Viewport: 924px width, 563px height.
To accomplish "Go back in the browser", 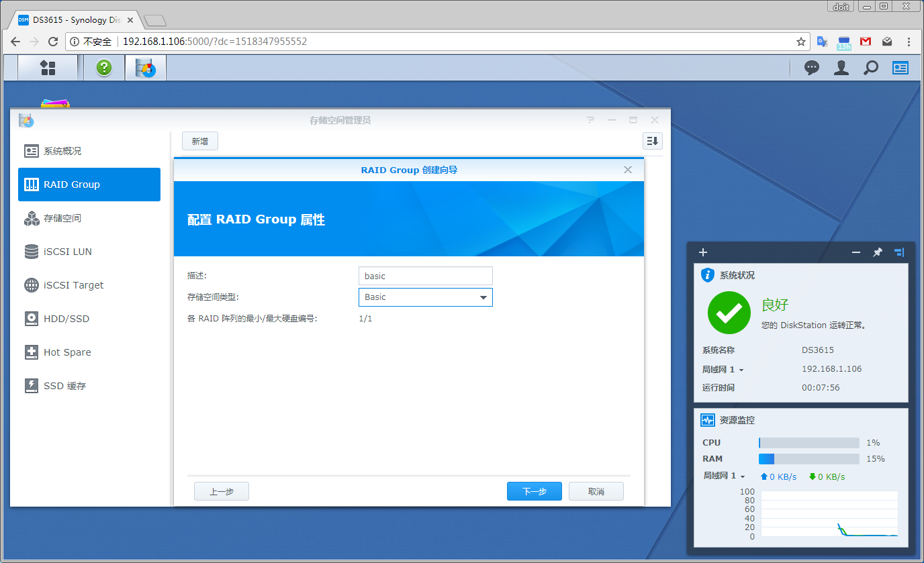I will [15, 42].
